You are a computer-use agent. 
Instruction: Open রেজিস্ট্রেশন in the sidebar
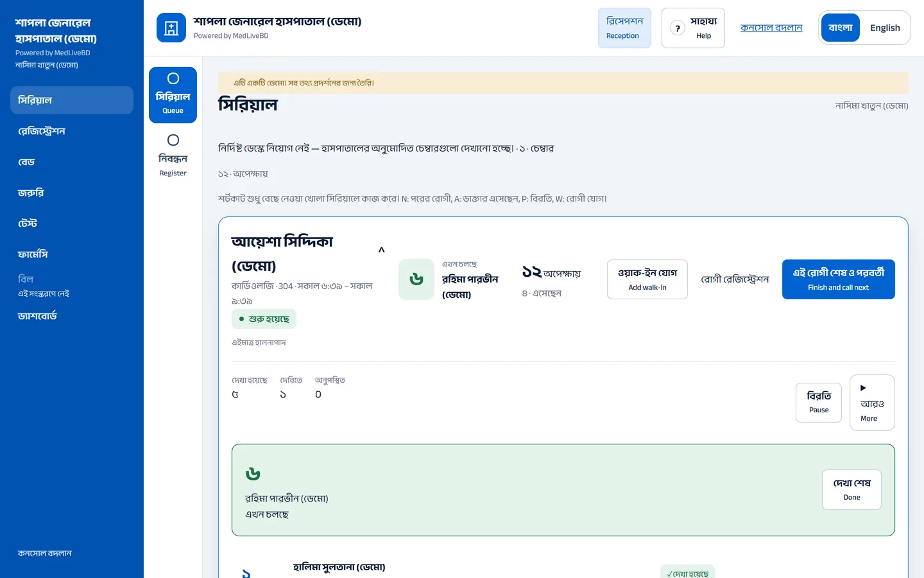pyautogui.click(x=72, y=131)
